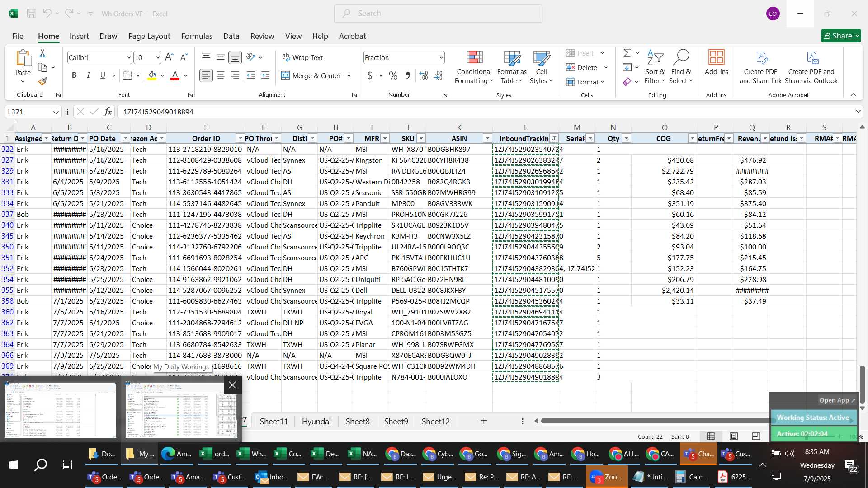The height and width of the screenshot is (488, 868).
Task: Switch to Page Layout view in status bar
Action: click(x=734, y=436)
